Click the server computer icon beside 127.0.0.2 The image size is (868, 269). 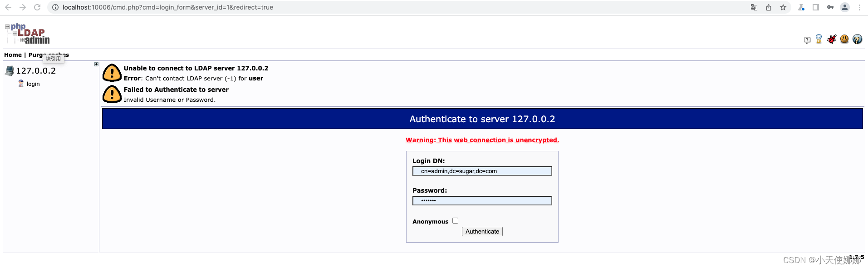(10, 71)
